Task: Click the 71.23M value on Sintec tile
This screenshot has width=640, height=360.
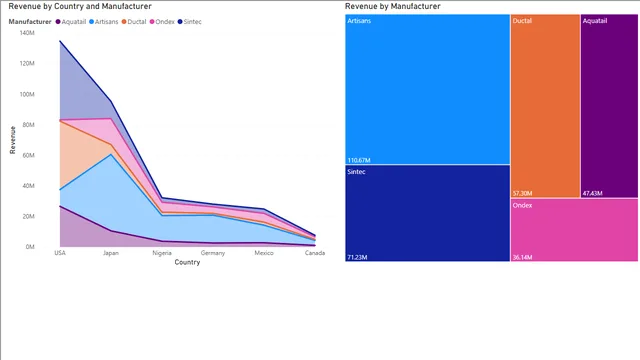Action: click(357, 258)
